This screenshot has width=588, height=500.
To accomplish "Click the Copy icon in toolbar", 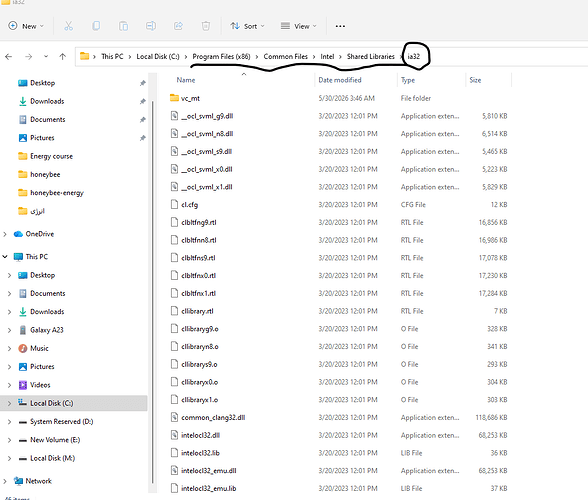I will [x=96, y=26].
